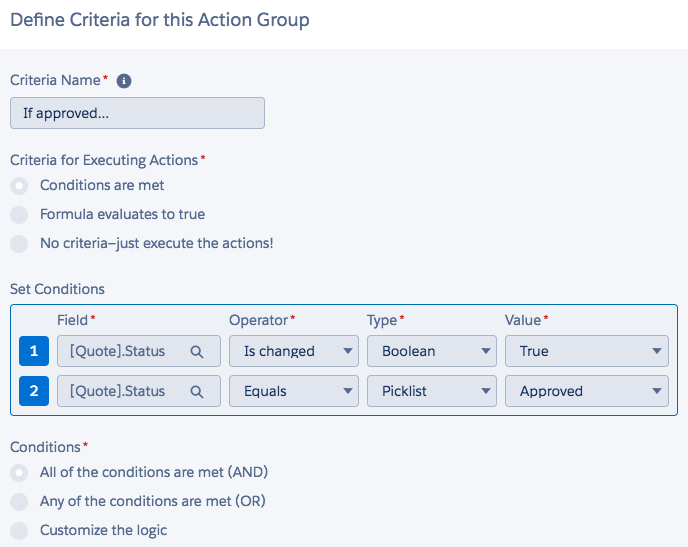The image size is (688, 547).
Task: Expand the 'Picklist' type dropdown
Action: pos(431,391)
